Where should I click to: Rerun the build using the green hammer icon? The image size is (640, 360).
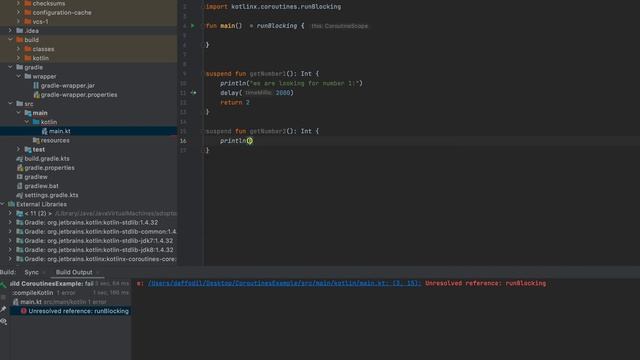pyautogui.click(x=3, y=285)
